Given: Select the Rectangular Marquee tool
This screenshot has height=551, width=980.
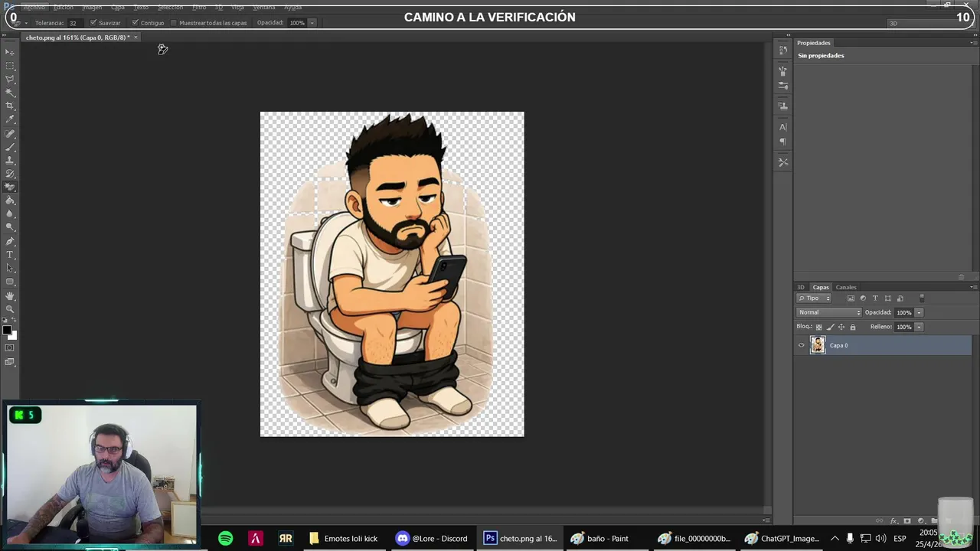Looking at the screenshot, I should [10, 66].
